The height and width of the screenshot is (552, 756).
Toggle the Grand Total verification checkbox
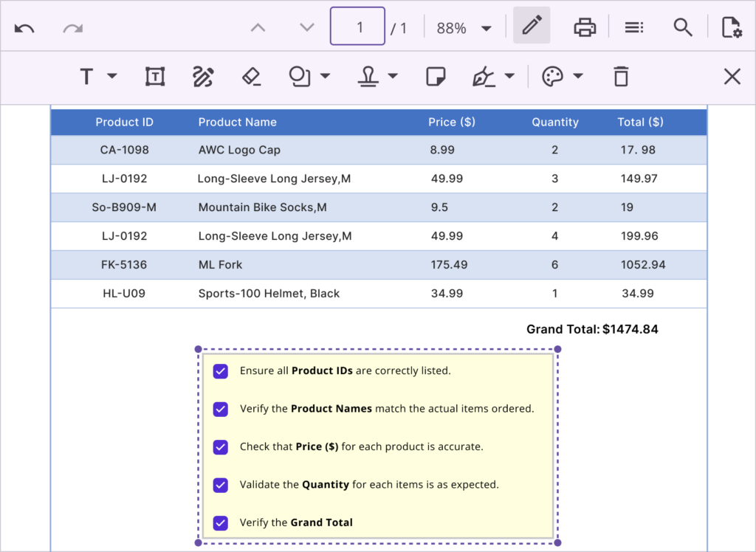tap(220, 522)
